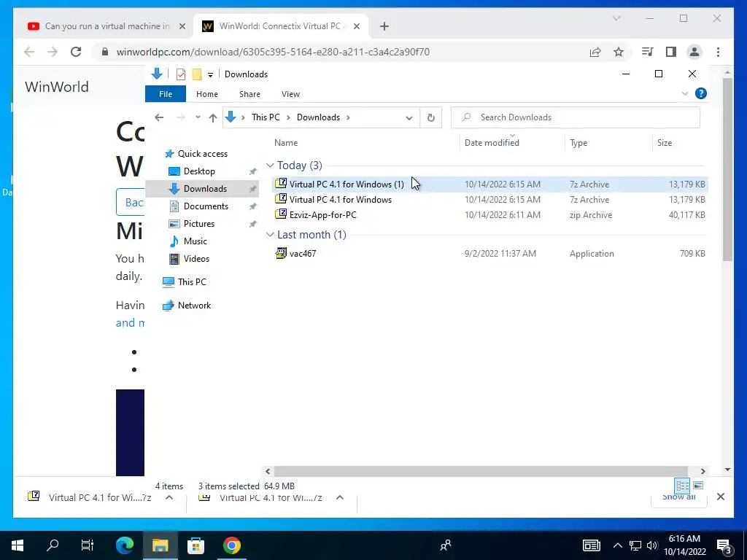747x560 pixels.
Task: Select the Ezviz-App-for-PC zip archive
Action: click(x=489, y=215)
